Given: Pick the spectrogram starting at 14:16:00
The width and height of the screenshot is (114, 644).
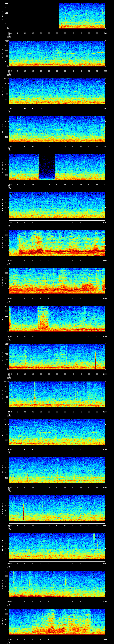Looking at the screenshot, I should click(x=57, y=470).
